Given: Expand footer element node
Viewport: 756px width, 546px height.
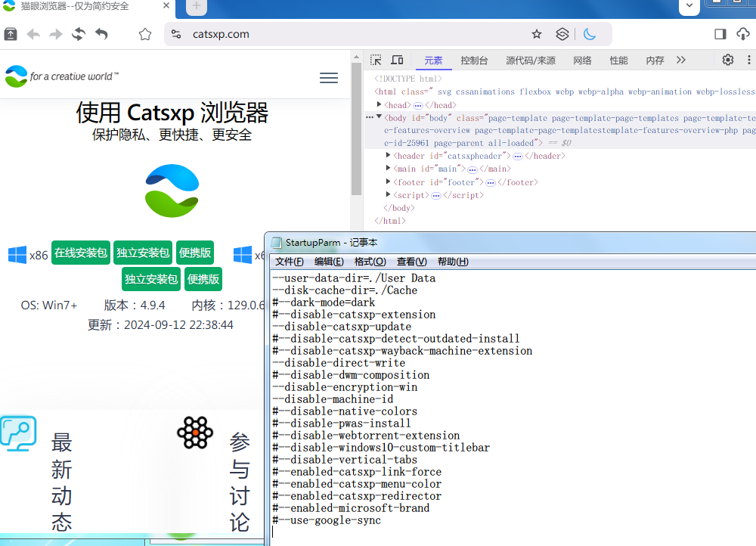Looking at the screenshot, I should 388,181.
